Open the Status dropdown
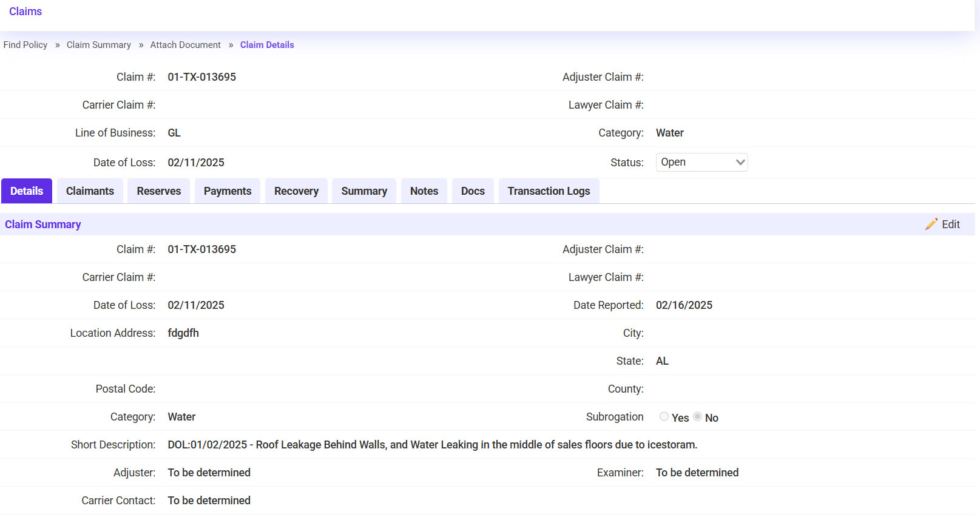The image size is (980, 517). (701, 163)
